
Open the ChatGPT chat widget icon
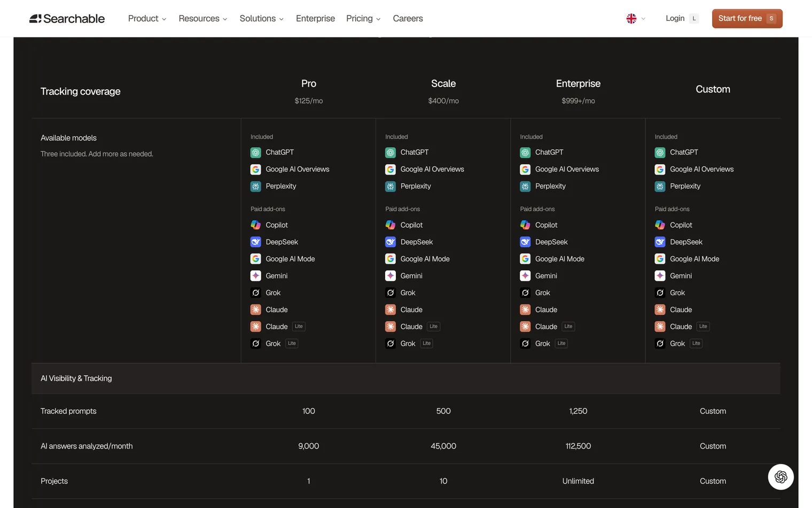coord(780,476)
